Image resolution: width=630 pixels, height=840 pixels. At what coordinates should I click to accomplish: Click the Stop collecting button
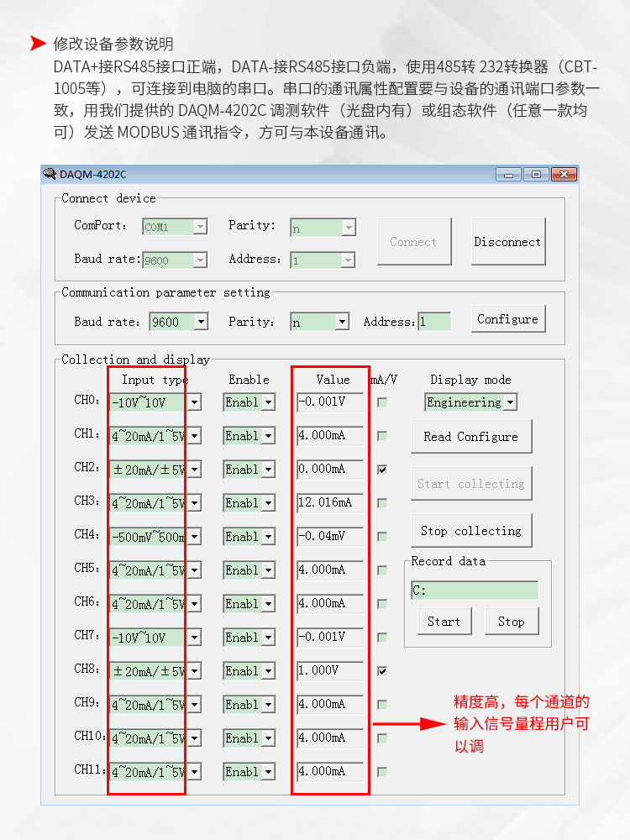[471, 531]
